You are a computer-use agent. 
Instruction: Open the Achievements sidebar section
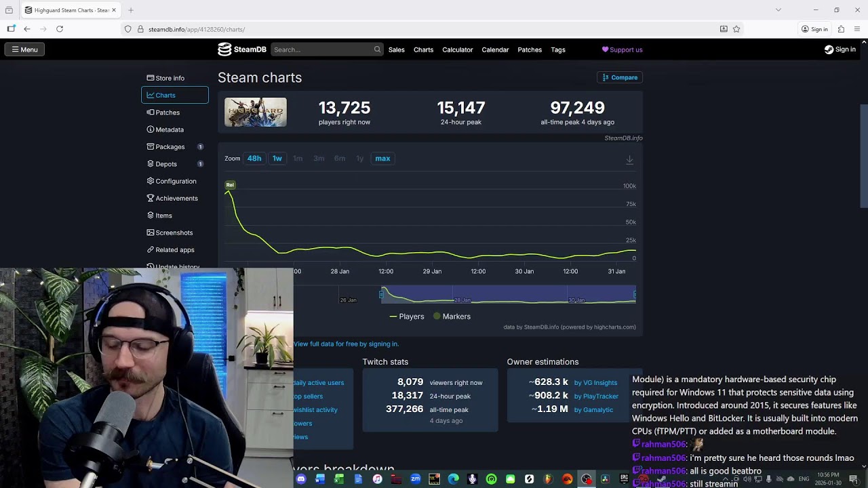point(172,199)
